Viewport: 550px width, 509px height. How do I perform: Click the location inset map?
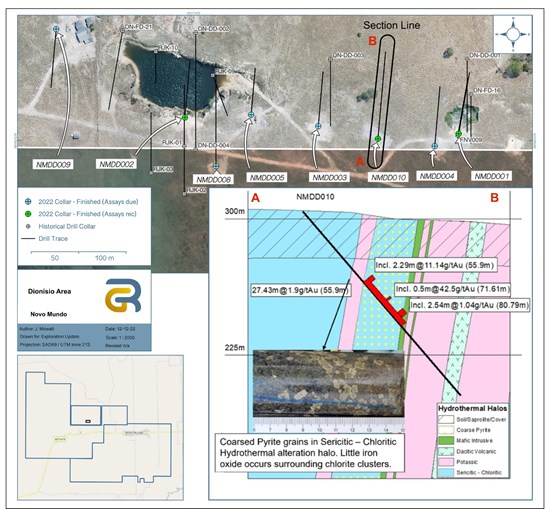(x=100, y=428)
